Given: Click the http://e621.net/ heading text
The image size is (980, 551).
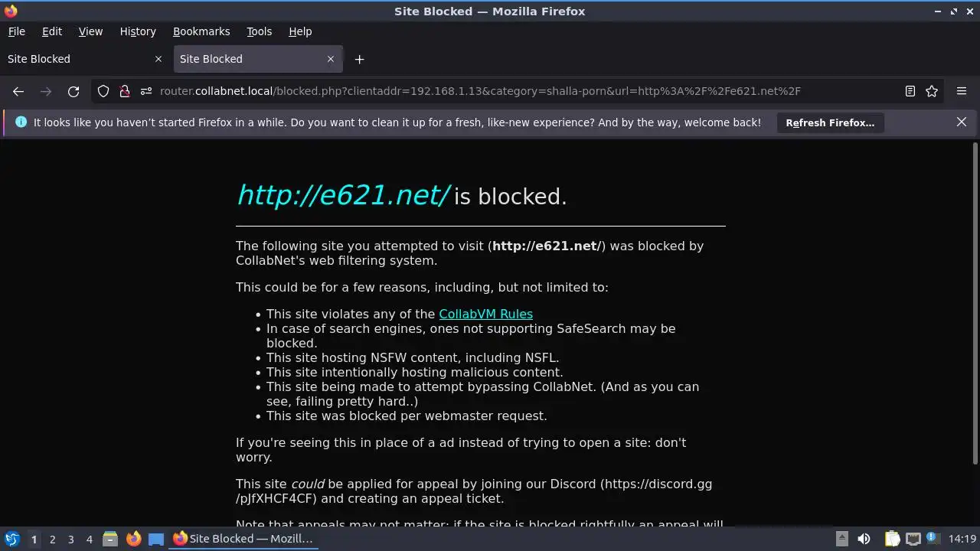Looking at the screenshot, I should click(x=343, y=195).
